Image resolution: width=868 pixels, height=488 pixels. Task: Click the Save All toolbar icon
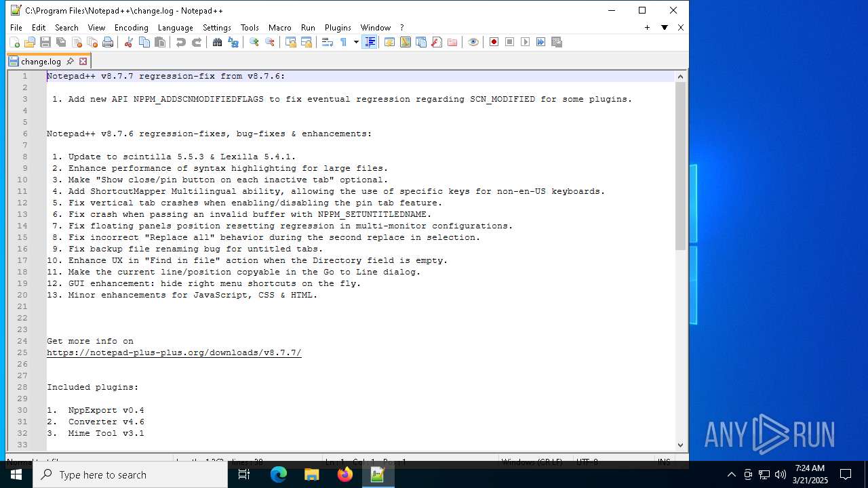tap(61, 42)
